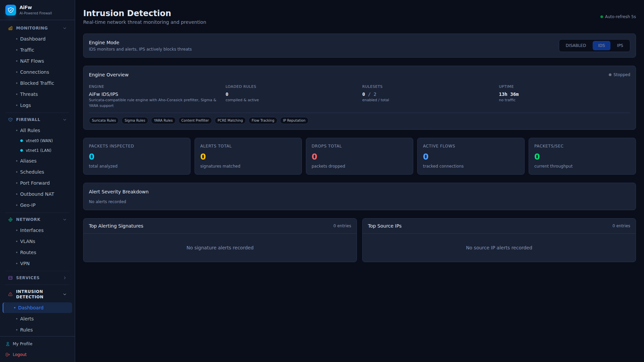Collapse the Monitoring section

point(64,28)
